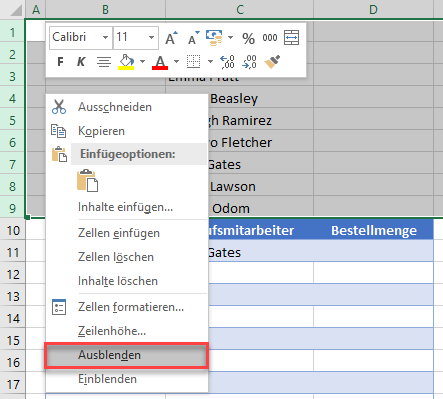The image size is (443, 399).
Task: Open the font size 11 dropdown
Action: pyautogui.click(x=151, y=37)
